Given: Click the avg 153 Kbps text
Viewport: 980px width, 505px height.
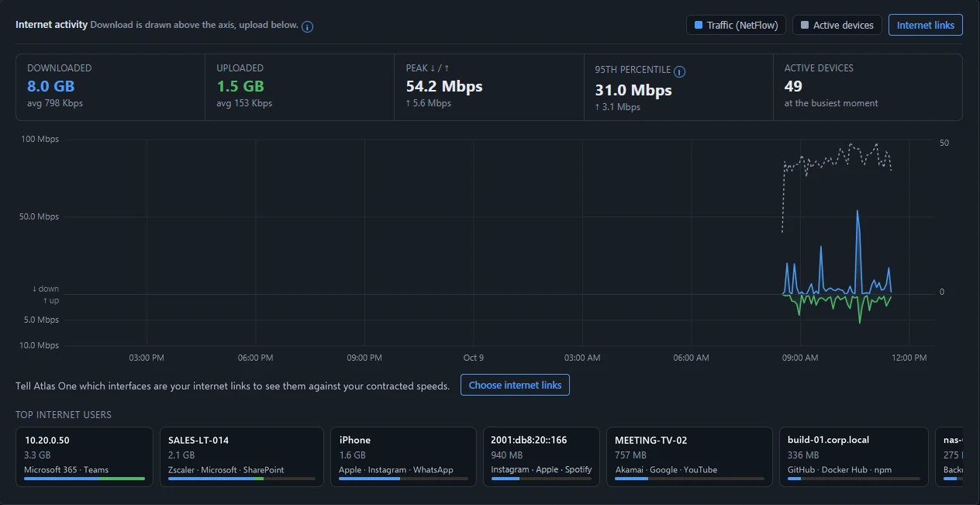Looking at the screenshot, I should click(x=244, y=103).
